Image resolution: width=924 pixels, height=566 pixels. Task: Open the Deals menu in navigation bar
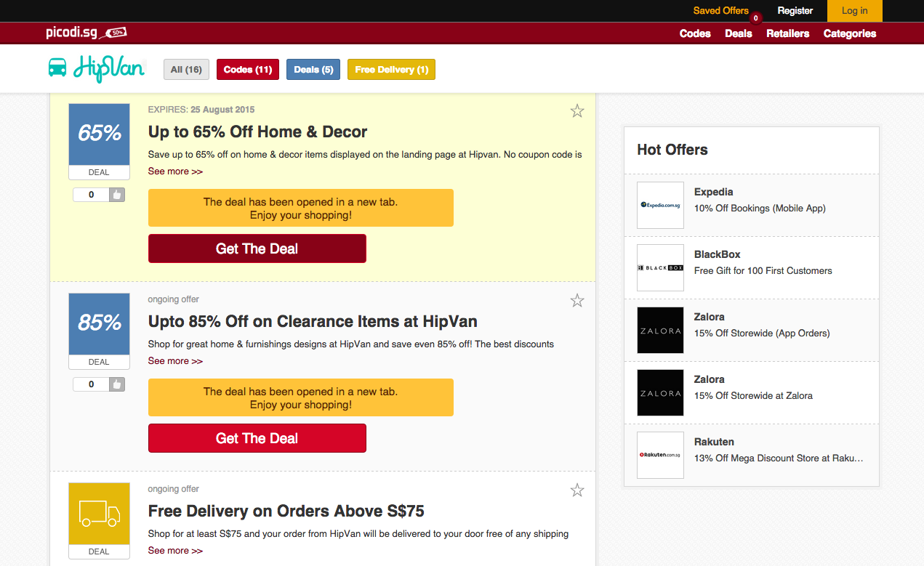[x=739, y=33]
